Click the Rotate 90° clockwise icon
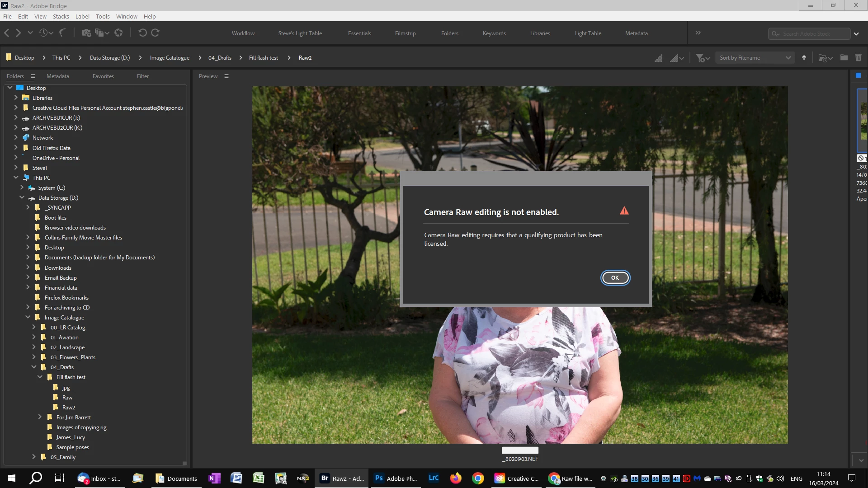This screenshot has width=868, height=488. tap(155, 33)
